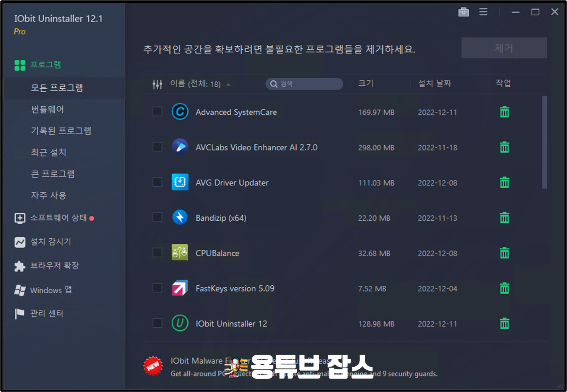Viewport: 567px width, 392px height.
Task: Click the CPUBalance scales icon
Action: 180,252
